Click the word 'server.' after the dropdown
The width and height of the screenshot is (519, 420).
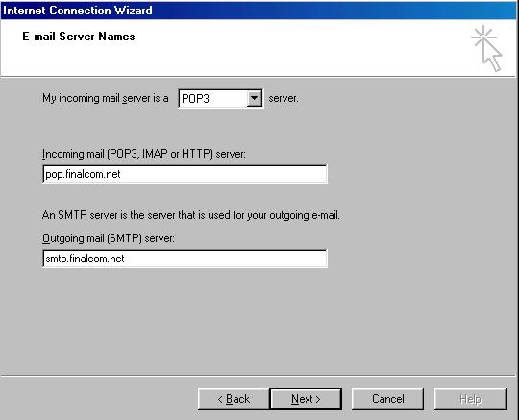point(284,98)
